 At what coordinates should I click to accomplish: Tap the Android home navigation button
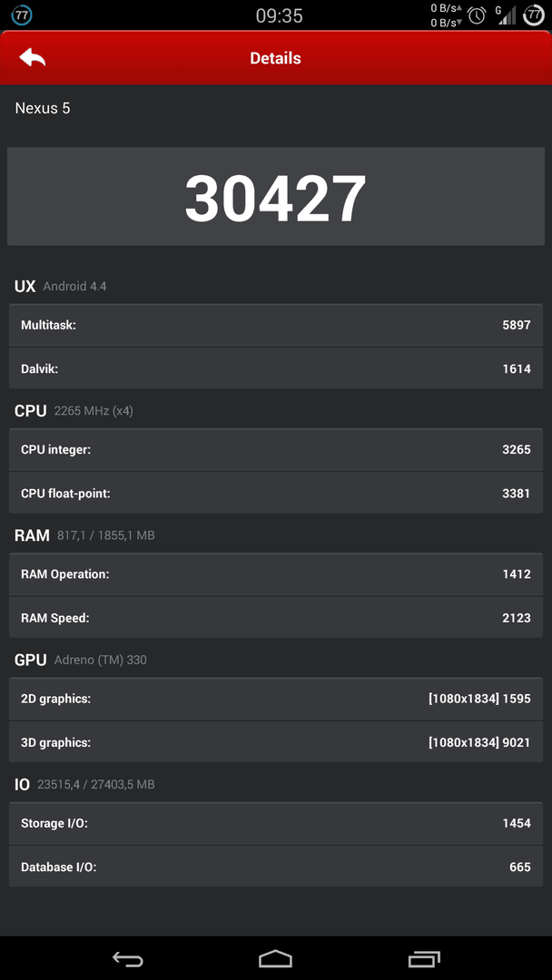pos(276,959)
